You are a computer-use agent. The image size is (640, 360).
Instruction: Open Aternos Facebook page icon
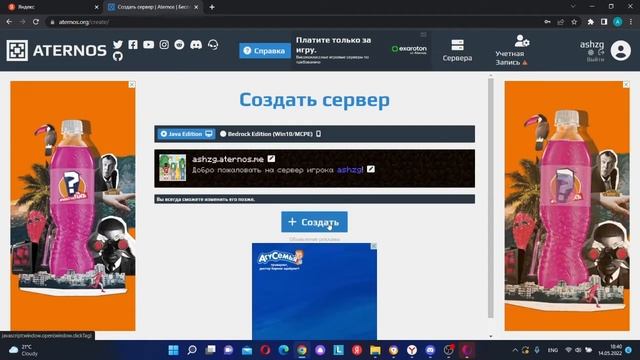click(133, 44)
